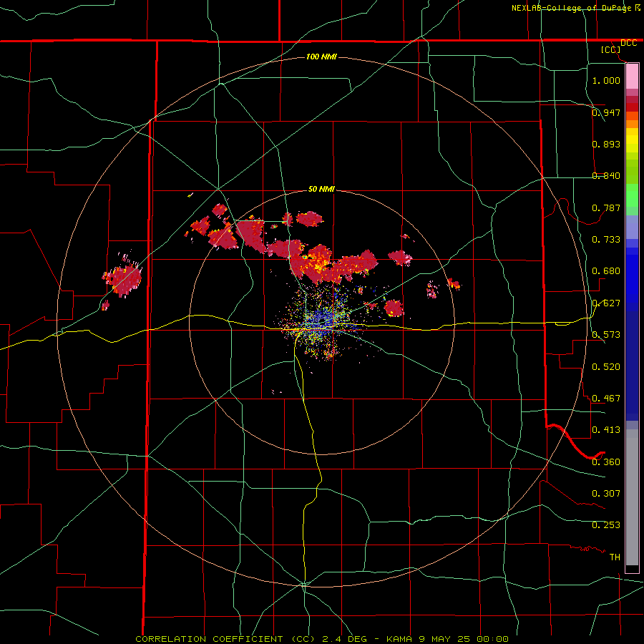This screenshot has width=644, height=644.
Task: Click the 9 MAY 25 00:00 timestamp
Action: [464, 639]
